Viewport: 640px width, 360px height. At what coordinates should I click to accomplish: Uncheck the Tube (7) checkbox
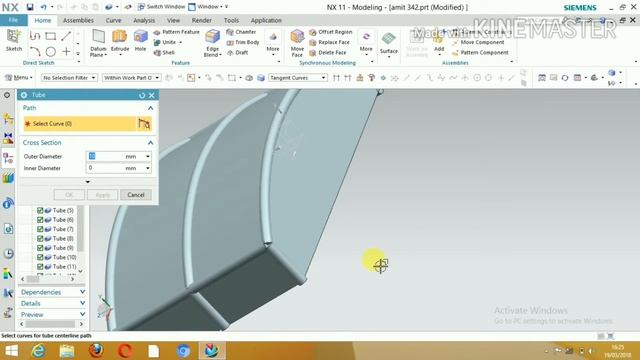pyautogui.click(x=40, y=229)
